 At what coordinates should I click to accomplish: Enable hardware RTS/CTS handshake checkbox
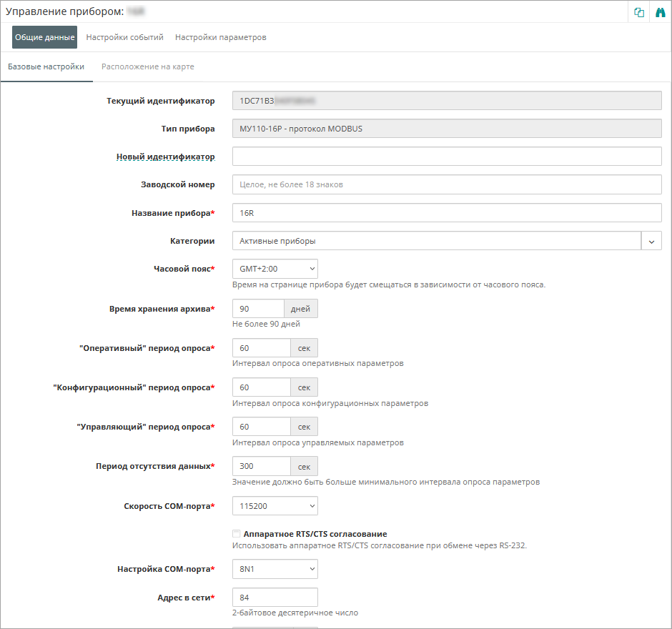[x=237, y=534]
